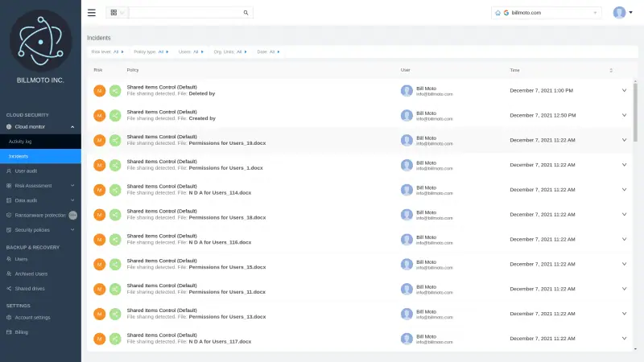Expand the Risk Assessment menu
The height and width of the screenshot is (362, 644).
[x=72, y=186]
